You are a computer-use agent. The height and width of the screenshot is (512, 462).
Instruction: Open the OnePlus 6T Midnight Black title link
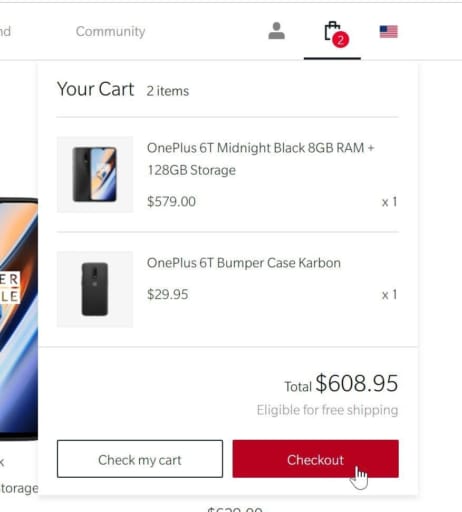pyautogui.click(x=260, y=159)
